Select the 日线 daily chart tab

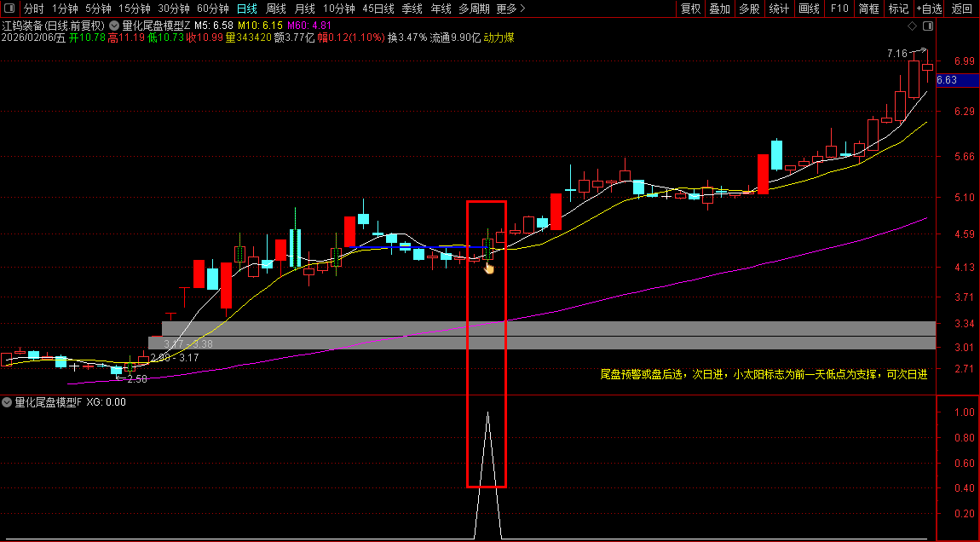247,9
